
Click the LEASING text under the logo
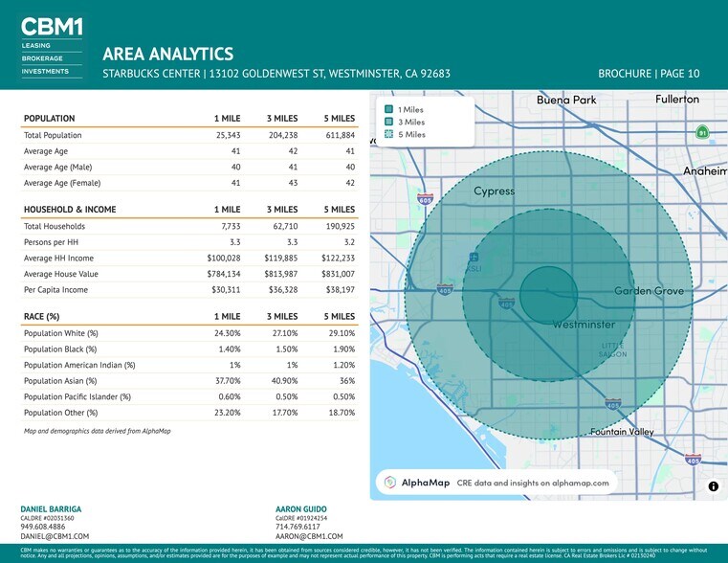coord(35,46)
